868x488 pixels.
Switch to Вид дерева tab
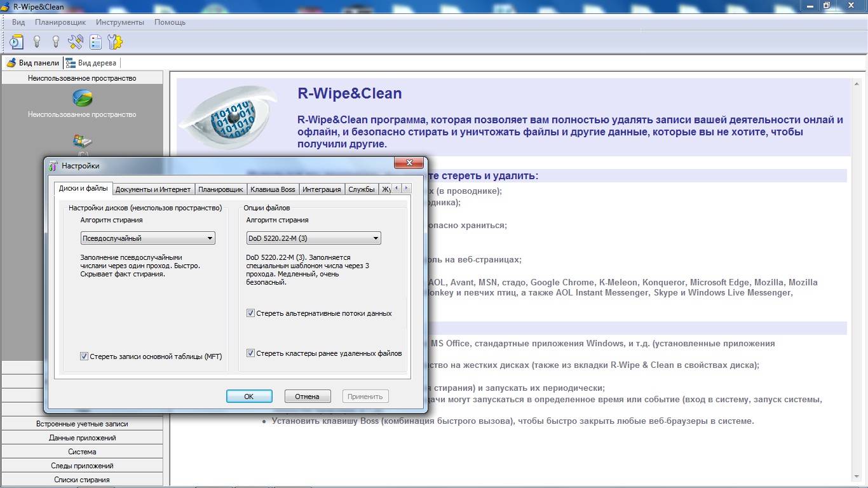(x=92, y=63)
